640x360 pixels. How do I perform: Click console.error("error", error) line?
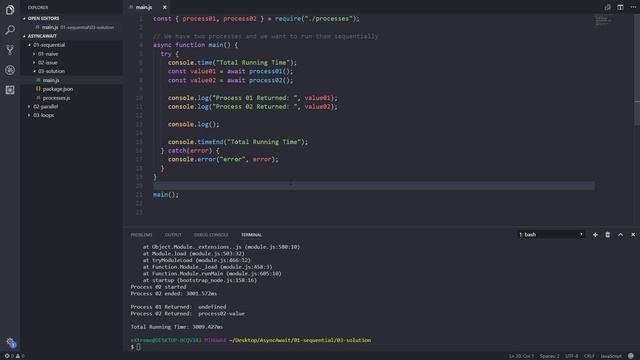[223, 160]
